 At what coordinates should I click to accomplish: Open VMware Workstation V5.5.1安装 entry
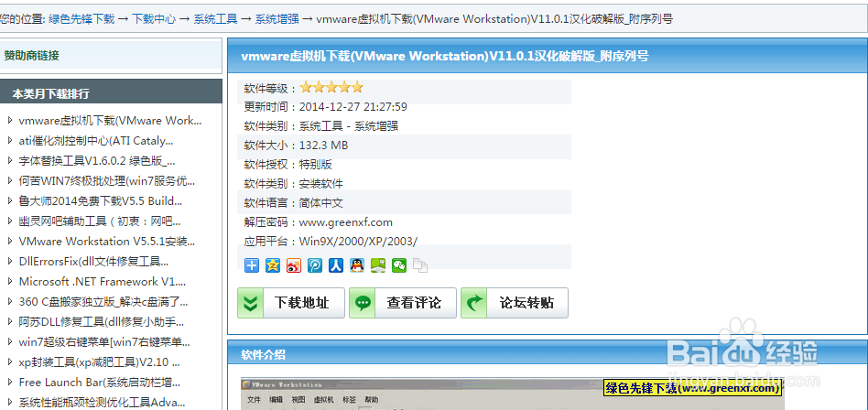tap(107, 242)
